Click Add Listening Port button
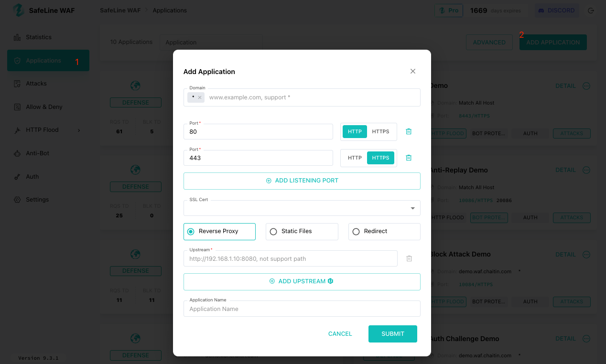Image resolution: width=606 pixels, height=364 pixels. pos(302,181)
